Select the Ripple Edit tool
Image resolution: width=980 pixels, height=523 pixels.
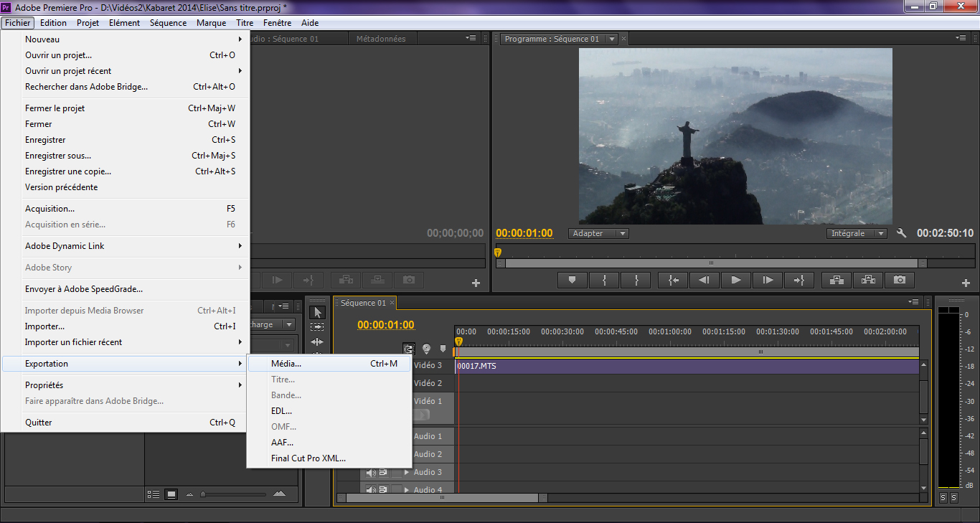317,342
